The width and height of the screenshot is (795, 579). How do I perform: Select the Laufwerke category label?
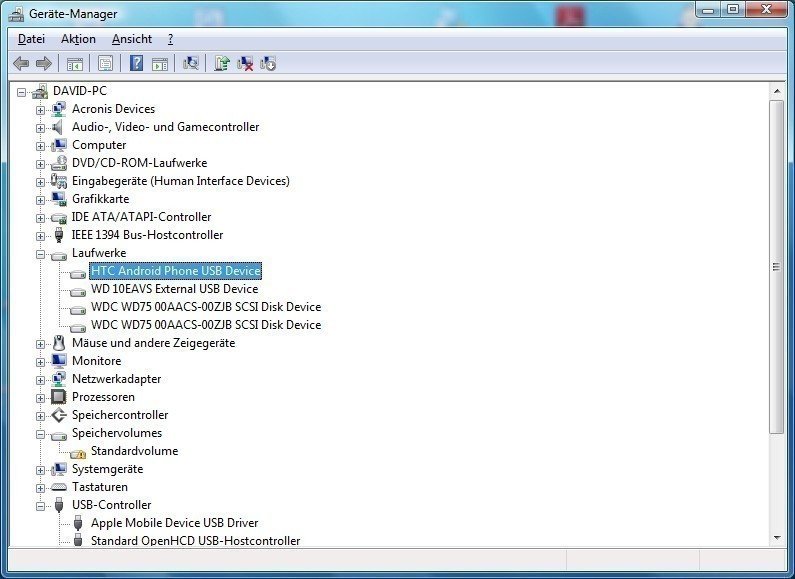(99, 253)
